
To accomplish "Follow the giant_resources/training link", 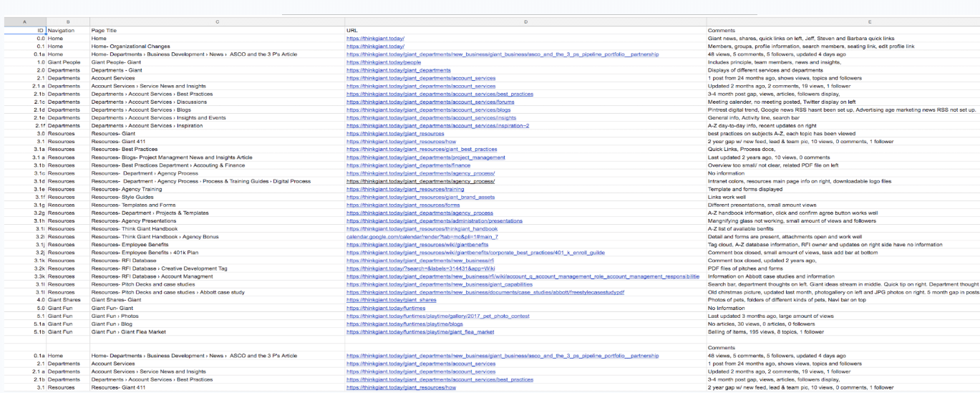I will pos(405,189).
